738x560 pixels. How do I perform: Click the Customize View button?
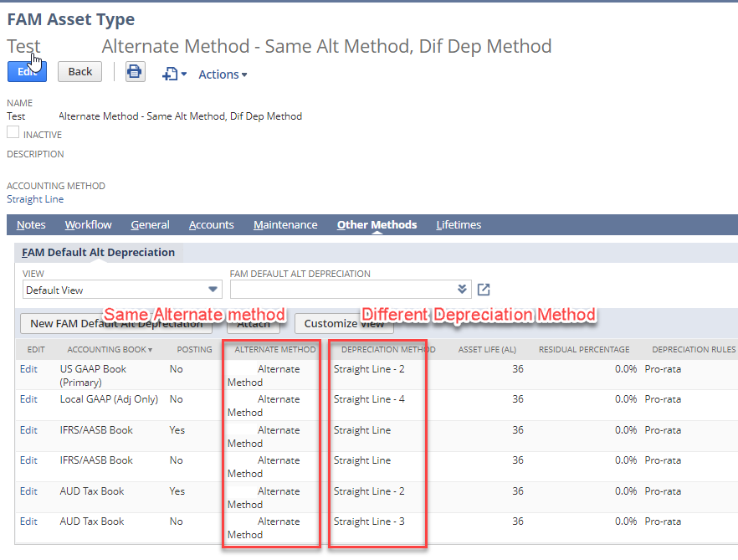pyautogui.click(x=344, y=324)
